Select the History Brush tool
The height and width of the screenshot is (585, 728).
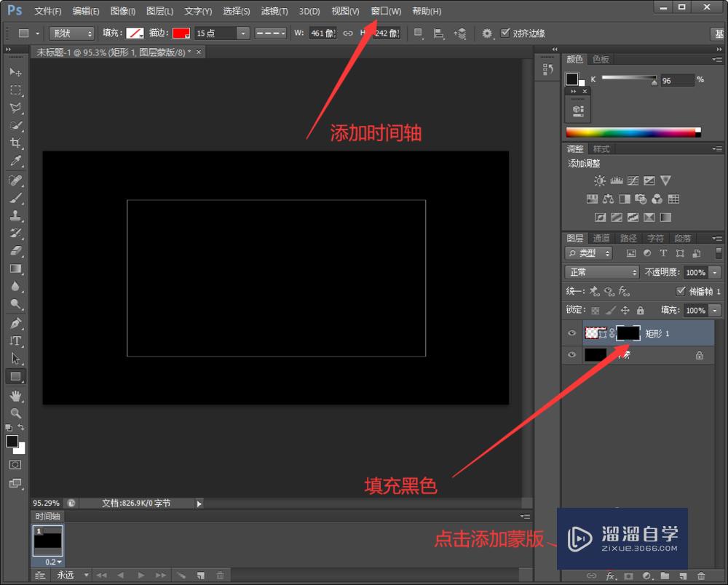(x=15, y=234)
